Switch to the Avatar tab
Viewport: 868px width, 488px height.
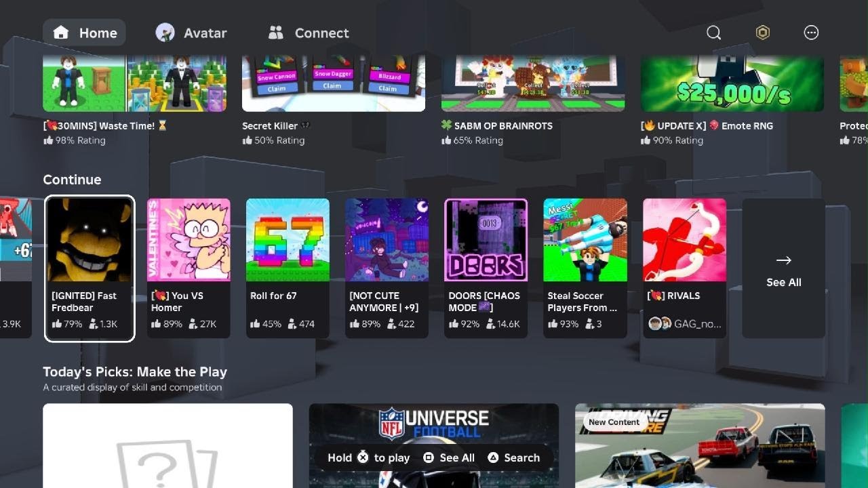[191, 33]
